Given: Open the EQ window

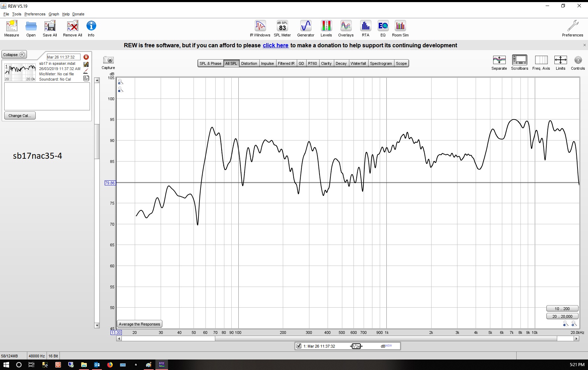Looking at the screenshot, I should click(383, 28).
